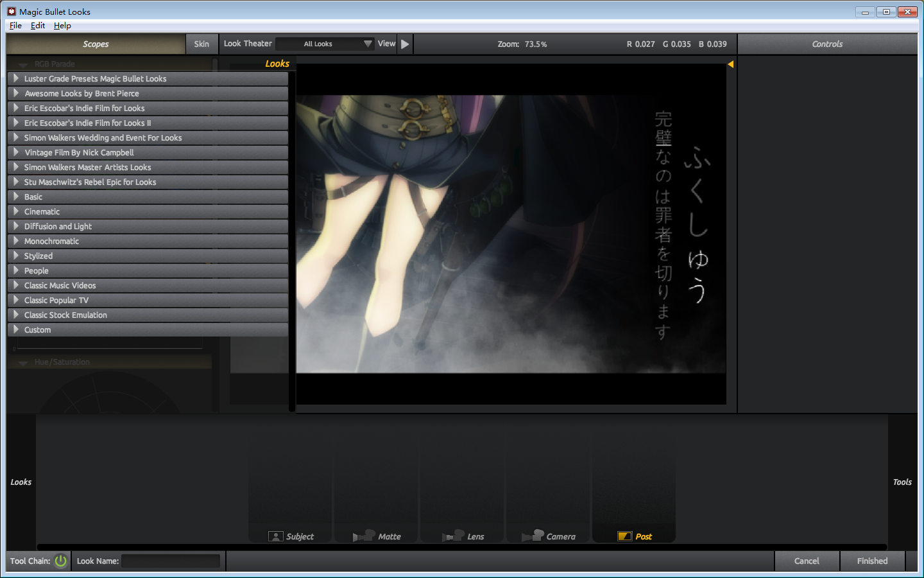Open the All Looks dropdown
924x578 pixels.
(325, 44)
